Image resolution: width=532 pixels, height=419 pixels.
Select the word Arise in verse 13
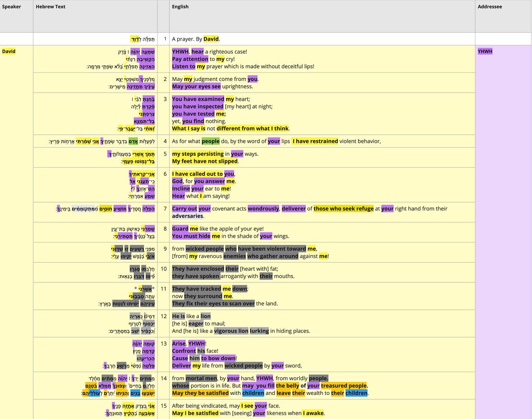178,343
